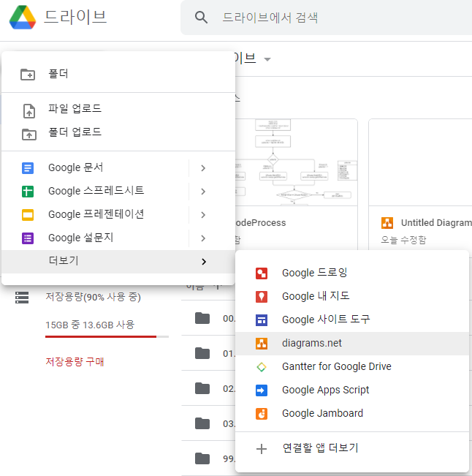Click the storage stack icon
Viewport: 472px width, 476px height.
[x=22, y=298]
